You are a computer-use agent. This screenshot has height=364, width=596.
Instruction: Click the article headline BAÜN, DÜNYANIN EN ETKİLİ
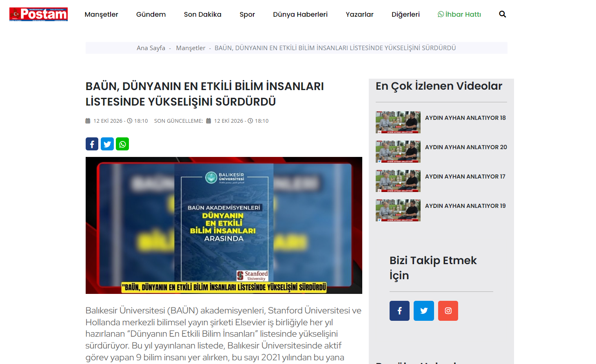205,94
